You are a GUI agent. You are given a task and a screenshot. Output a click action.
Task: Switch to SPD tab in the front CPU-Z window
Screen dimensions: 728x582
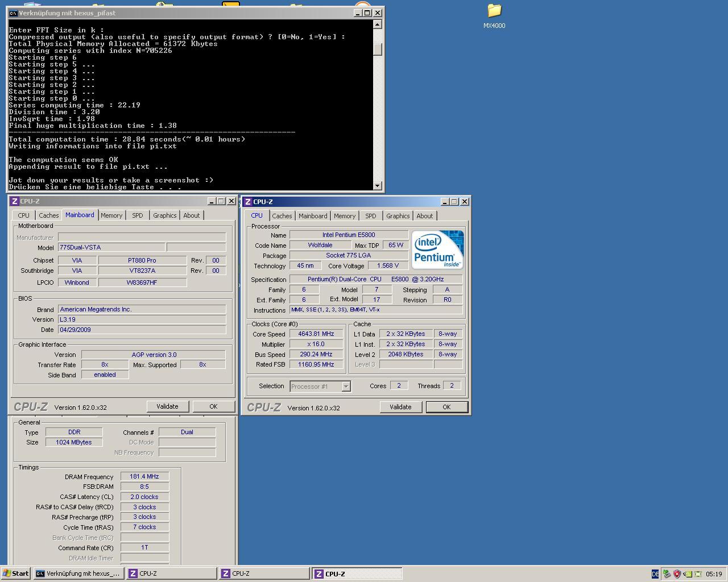tap(371, 216)
